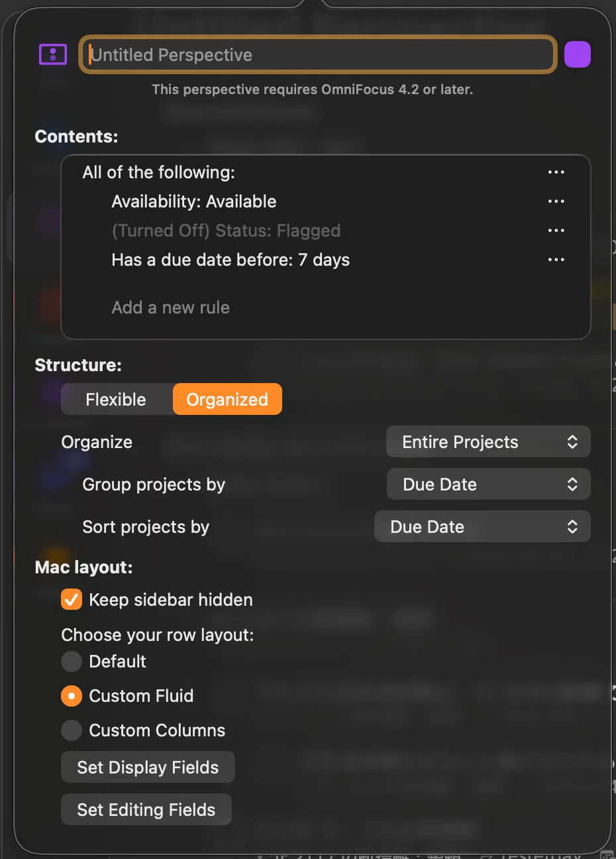Viewport: 616px width, 859px height.
Task: Open ellipsis menu for Availability: Available rule
Action: (x=556, y=201)
